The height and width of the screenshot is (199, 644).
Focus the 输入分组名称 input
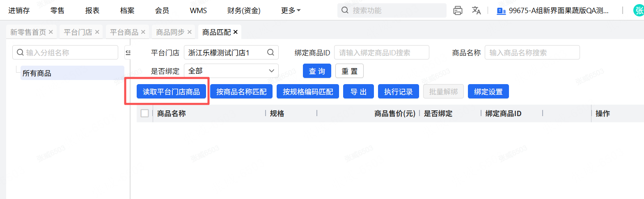tap(65, 53)
